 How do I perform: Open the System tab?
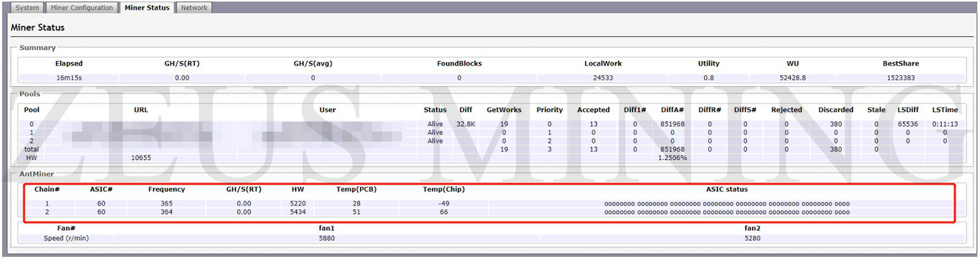pos(27,8)
